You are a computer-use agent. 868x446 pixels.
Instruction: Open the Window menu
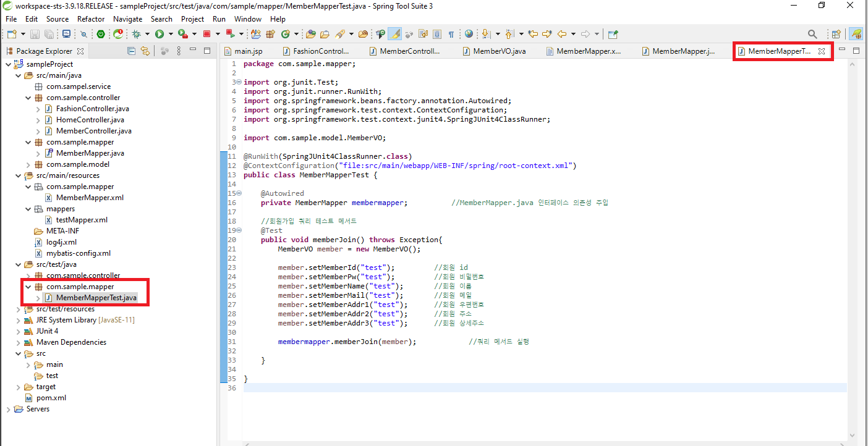click(x=248, y=19)
